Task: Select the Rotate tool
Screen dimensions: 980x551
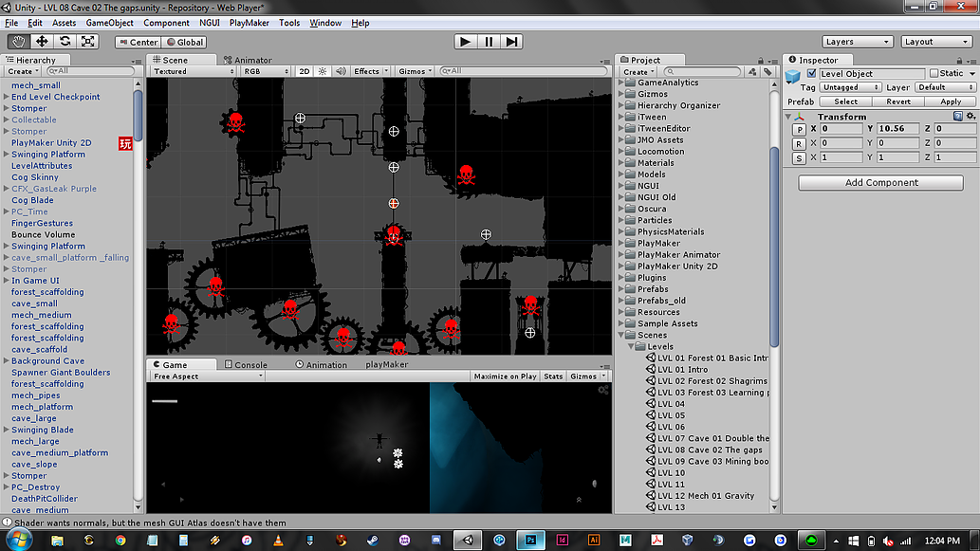Action: [x=65, y=42]
